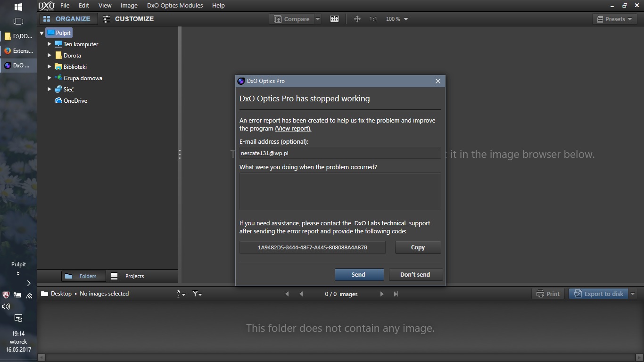The height and width of the screenshot is (362, 644).
Task: Jump to first image with navigation arrow
Action: [x=287, y=294]
